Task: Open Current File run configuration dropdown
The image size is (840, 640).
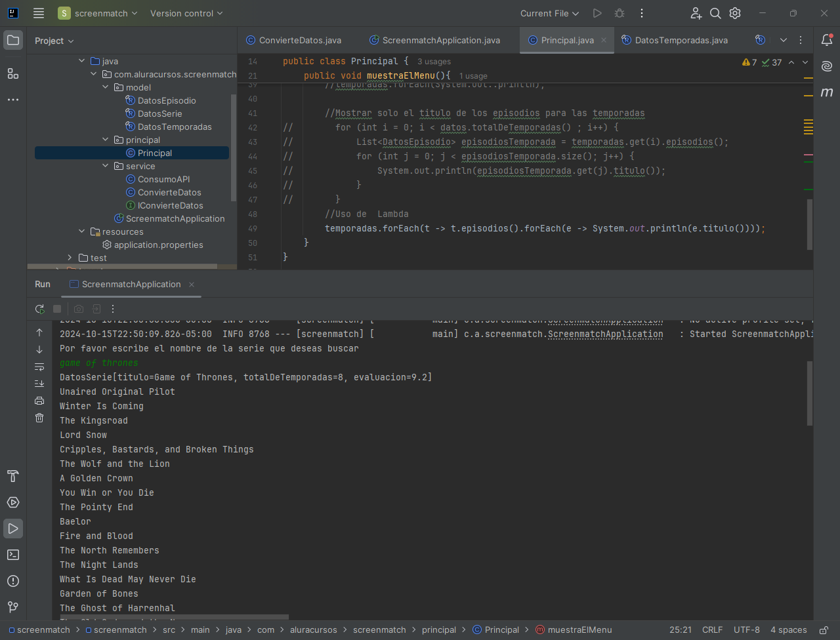Action: coord(549,13)
